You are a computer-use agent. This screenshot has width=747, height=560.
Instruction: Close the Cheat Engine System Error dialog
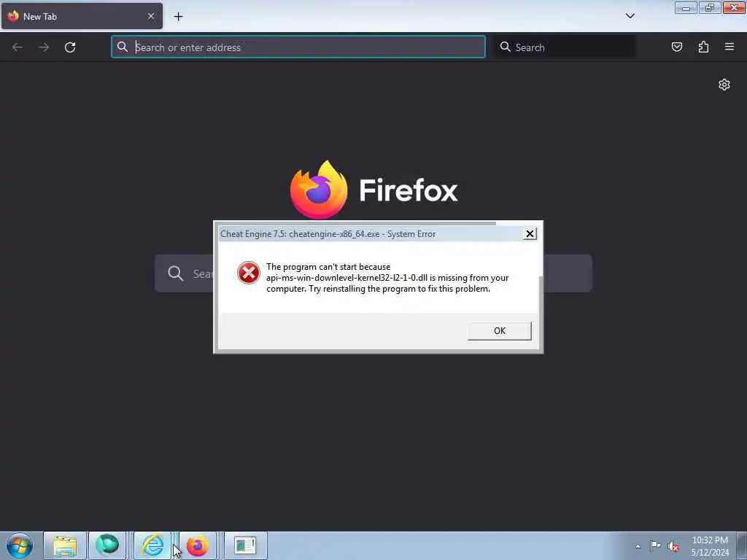coord(530,234)
